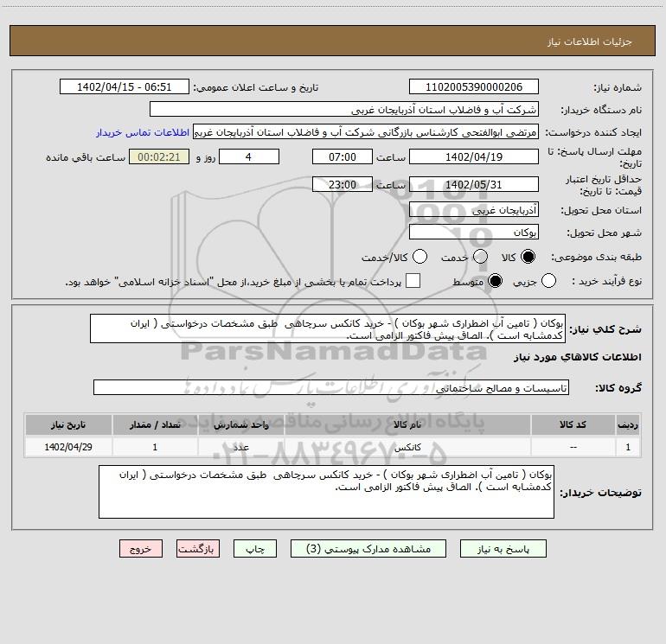Click the -- code cell in row 1
The height and width of the screenshot is (644, 666).
(573, 447)
